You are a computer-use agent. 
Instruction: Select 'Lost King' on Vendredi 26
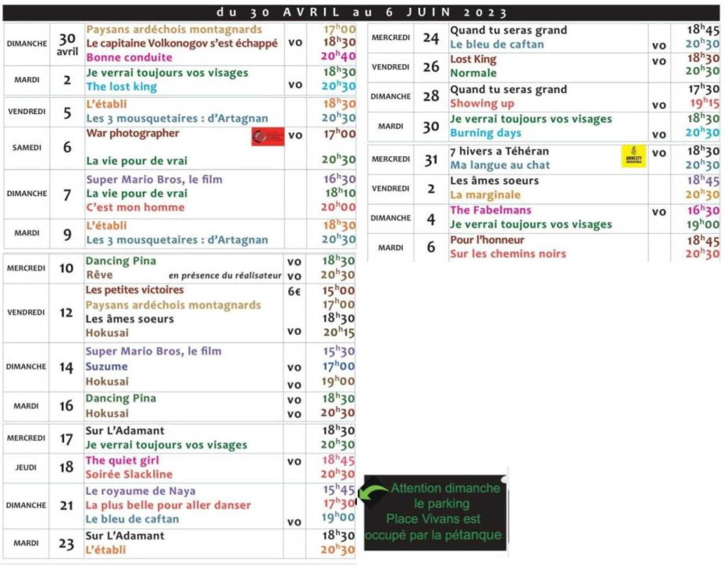point(473,59)
